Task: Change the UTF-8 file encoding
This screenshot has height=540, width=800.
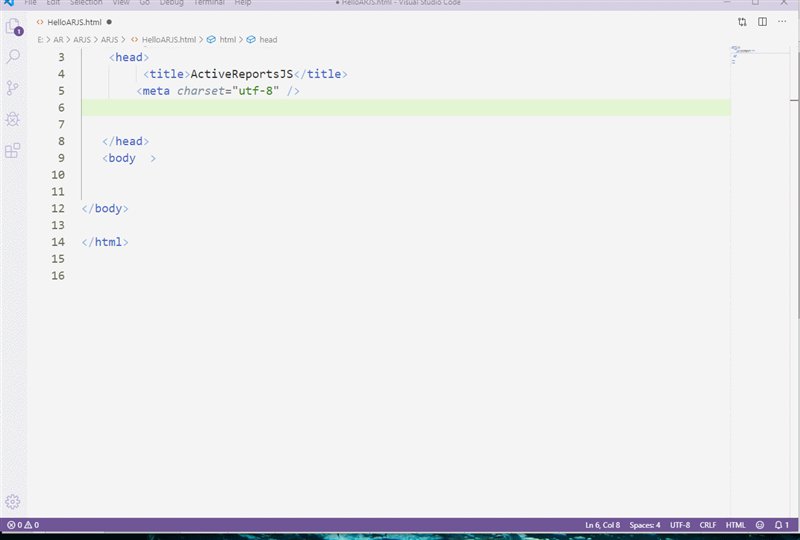Action: pos(680,525)
